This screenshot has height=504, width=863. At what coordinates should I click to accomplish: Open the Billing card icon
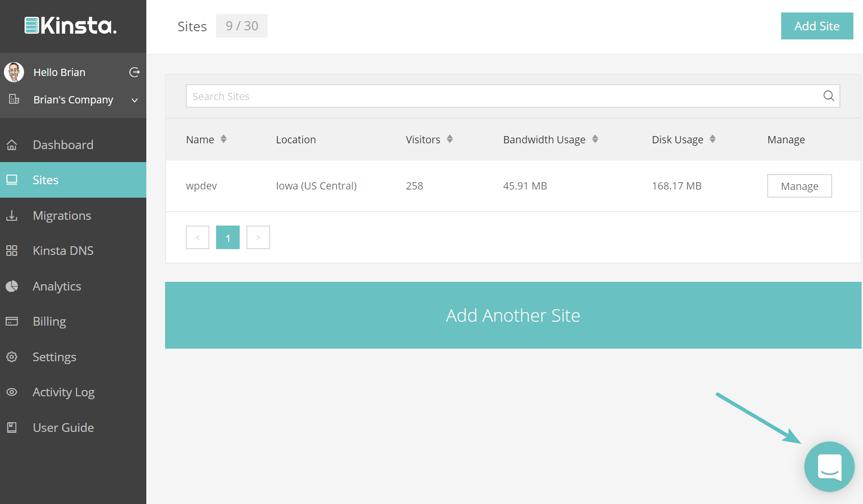click(x=12, y=321)
